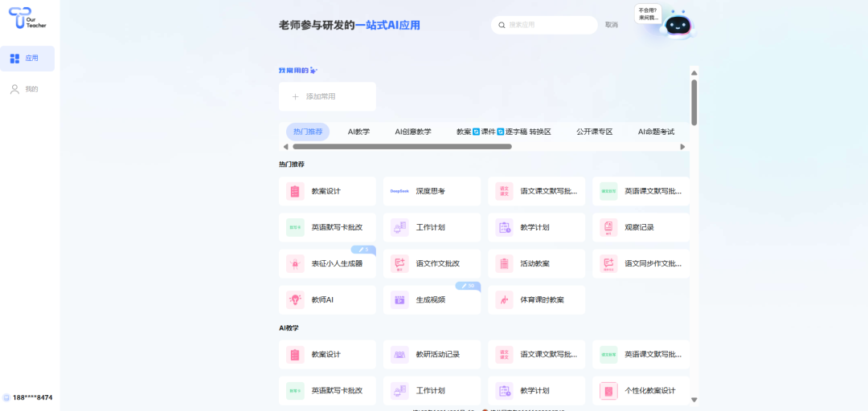Open 英语课文默写批改 in 热门推荐 section

641,191
